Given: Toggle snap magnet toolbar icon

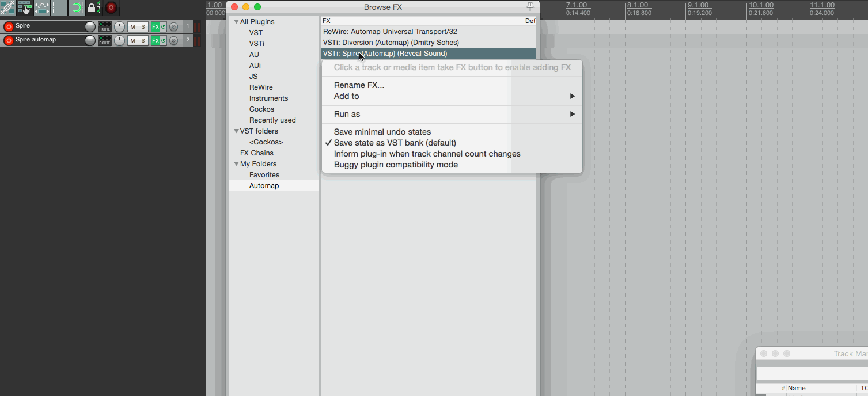Looking at the screenshot, I should (x=77, y=7).
